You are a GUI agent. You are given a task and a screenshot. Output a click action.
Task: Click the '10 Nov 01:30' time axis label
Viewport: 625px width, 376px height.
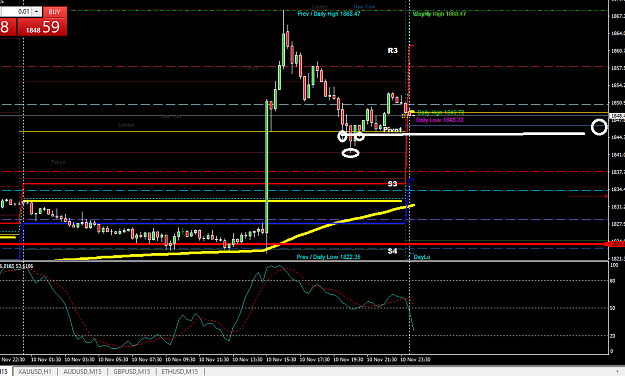pyautogui.click(x=46, y=360)
